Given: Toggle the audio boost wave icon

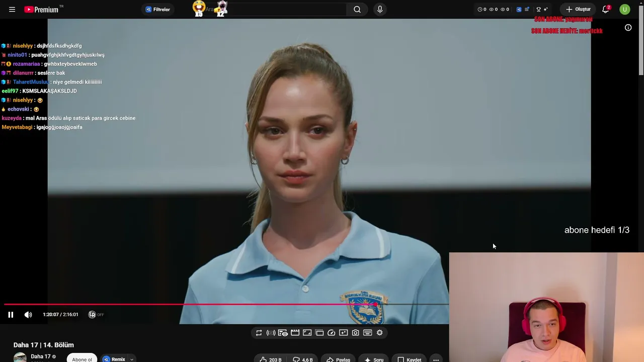Looking at the screenshot, I should click(271, 333).
